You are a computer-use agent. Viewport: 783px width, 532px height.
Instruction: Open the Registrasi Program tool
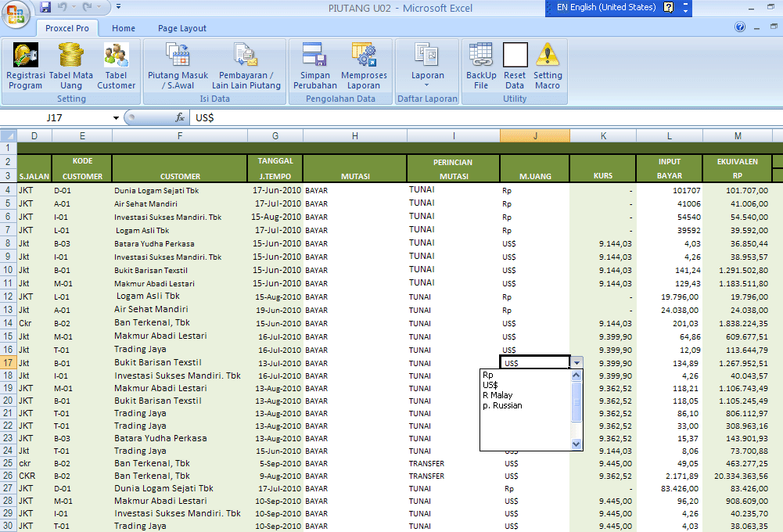click(x=25, y=66)
